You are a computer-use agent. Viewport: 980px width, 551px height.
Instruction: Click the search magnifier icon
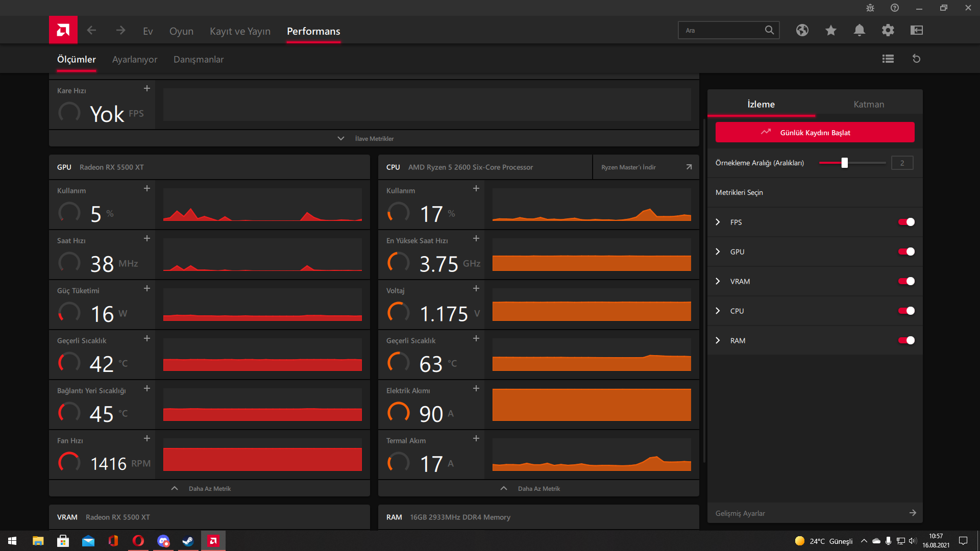(x=769, y=30)
